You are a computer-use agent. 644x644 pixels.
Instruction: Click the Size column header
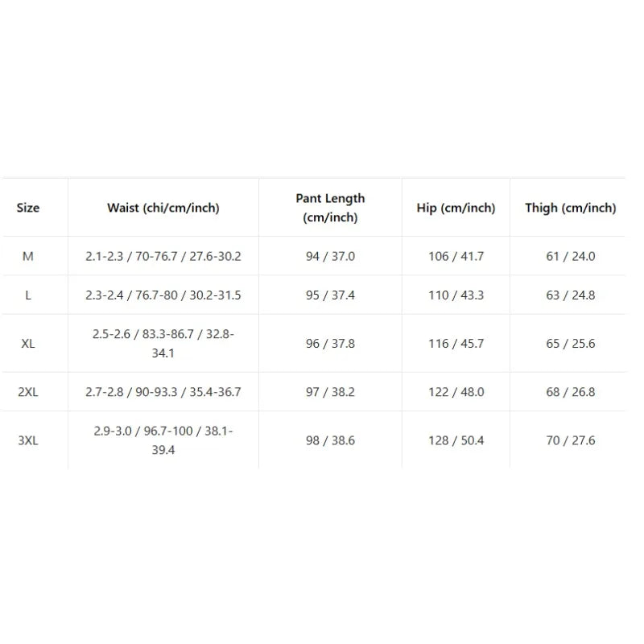tap(28, 208)
